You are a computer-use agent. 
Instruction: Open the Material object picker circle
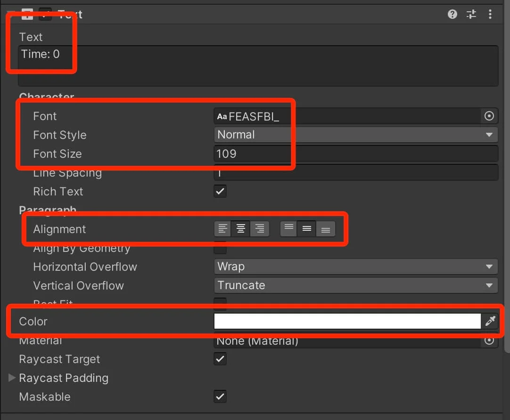pyautogui.click(x=489, y=340)
